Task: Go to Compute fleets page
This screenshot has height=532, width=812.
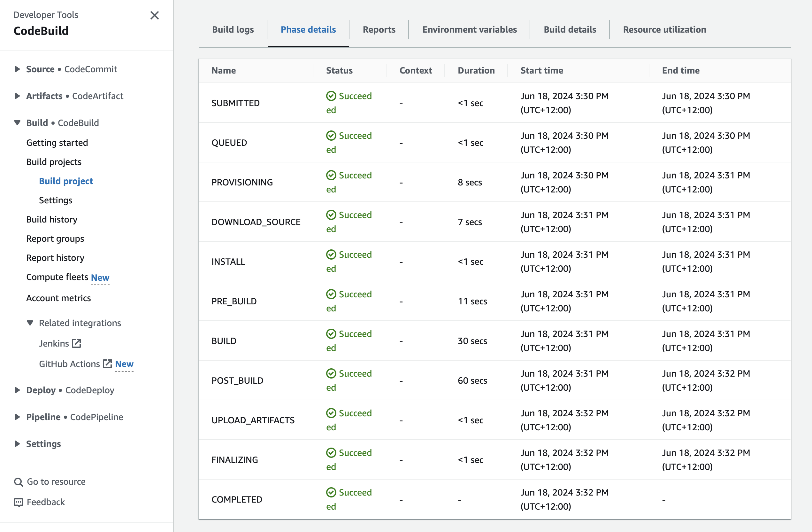Action: coord(57,277)
